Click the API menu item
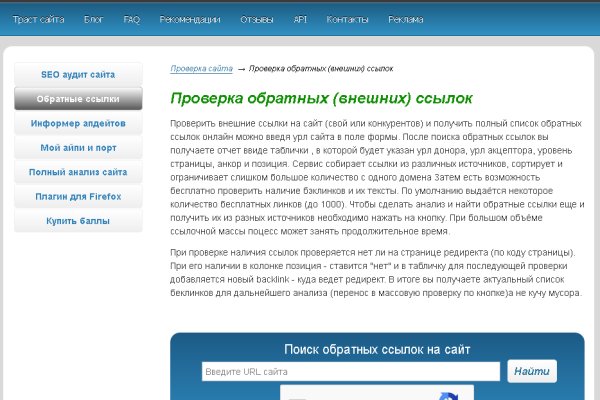Image resolution: width=600 pixels, height=400 pixels. point(301,19)
